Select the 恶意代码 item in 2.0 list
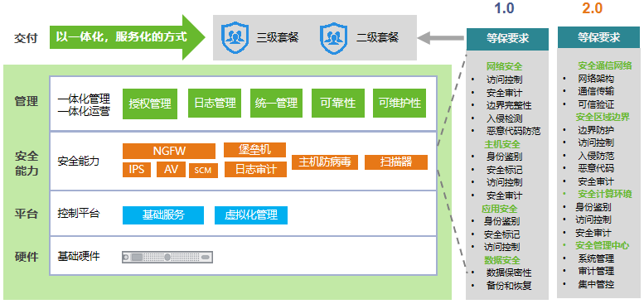The image size is (644, 304). 597,168
